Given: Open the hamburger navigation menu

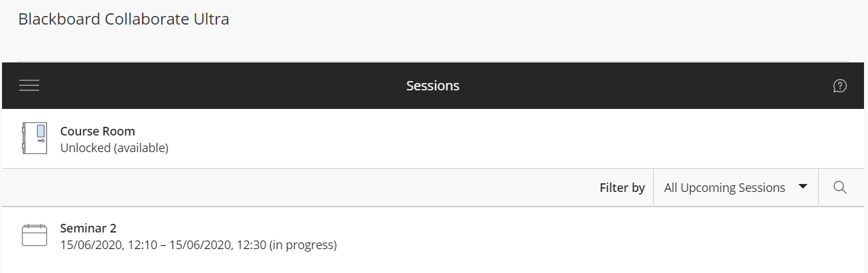Looking at the screenshot, I should click(x=29, y=86).
